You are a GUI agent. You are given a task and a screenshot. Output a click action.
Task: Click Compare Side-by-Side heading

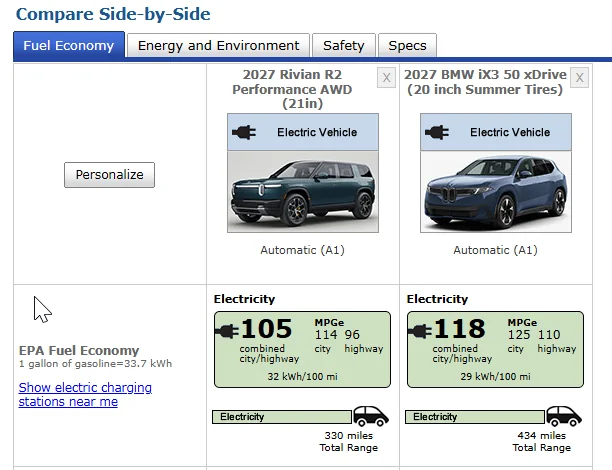113,14
